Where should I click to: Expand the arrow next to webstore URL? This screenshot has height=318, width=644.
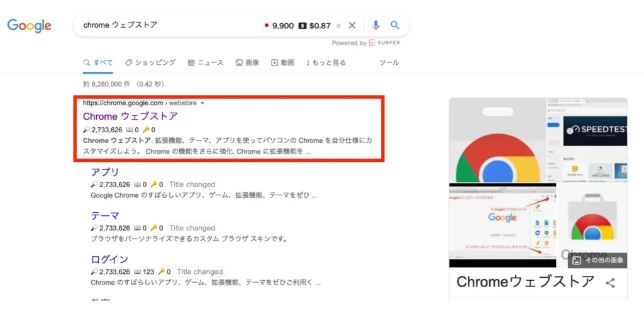tap(202, 103)
